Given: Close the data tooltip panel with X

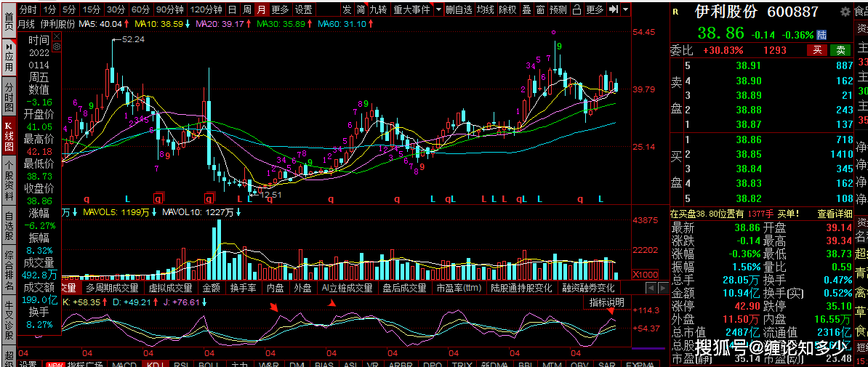Looking at the screenshot, I should click(57, 37).
